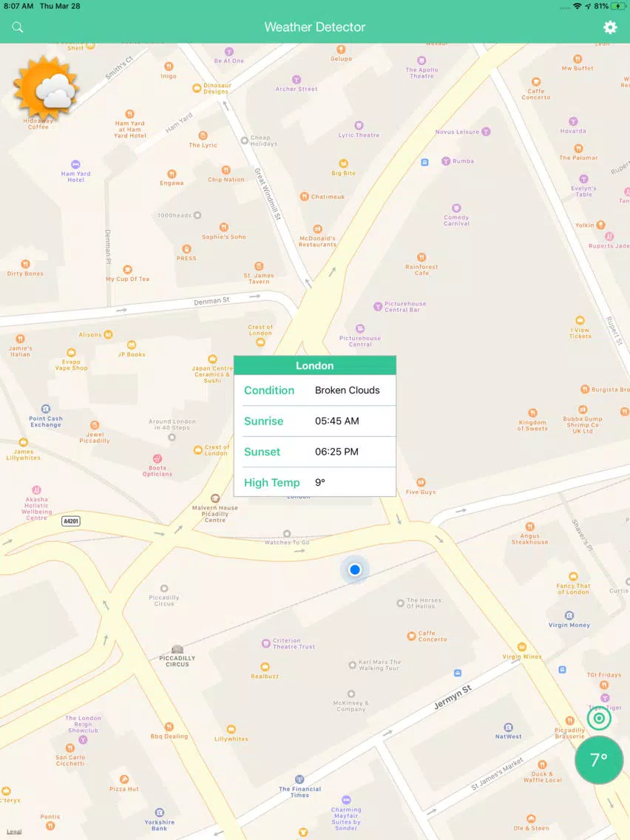This screenshot has width=630, height=840.
Task: Select the Lyric Theatre map pin
Action: click(359, 126)
